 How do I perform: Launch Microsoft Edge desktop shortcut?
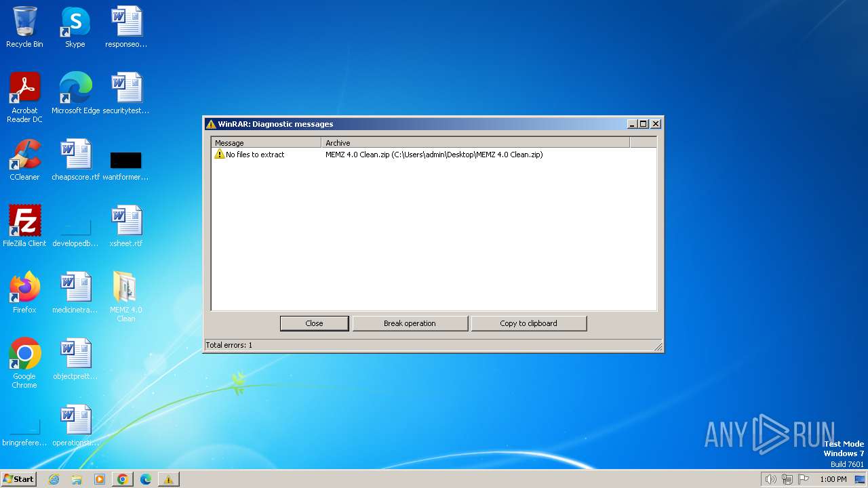(x=75, y=93)
